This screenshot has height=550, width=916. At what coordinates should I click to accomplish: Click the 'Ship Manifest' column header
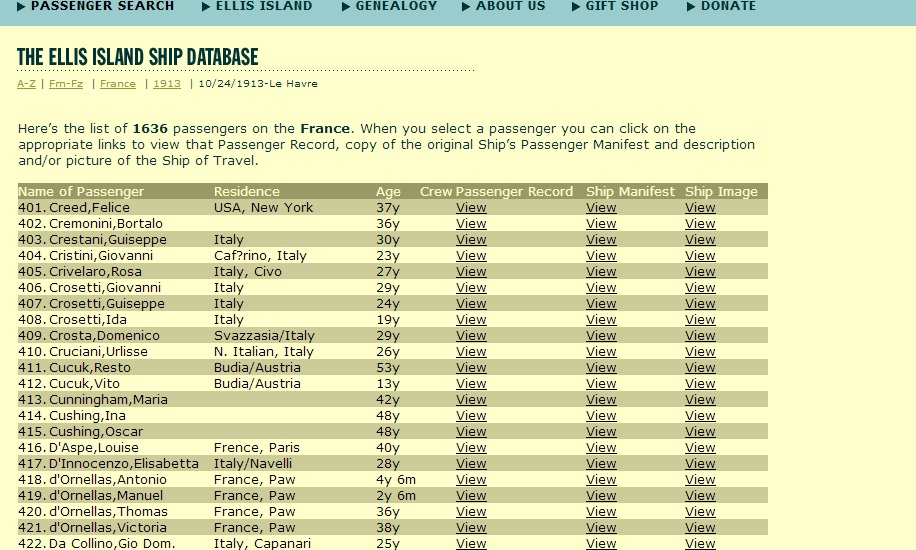(x=630, y=191)
